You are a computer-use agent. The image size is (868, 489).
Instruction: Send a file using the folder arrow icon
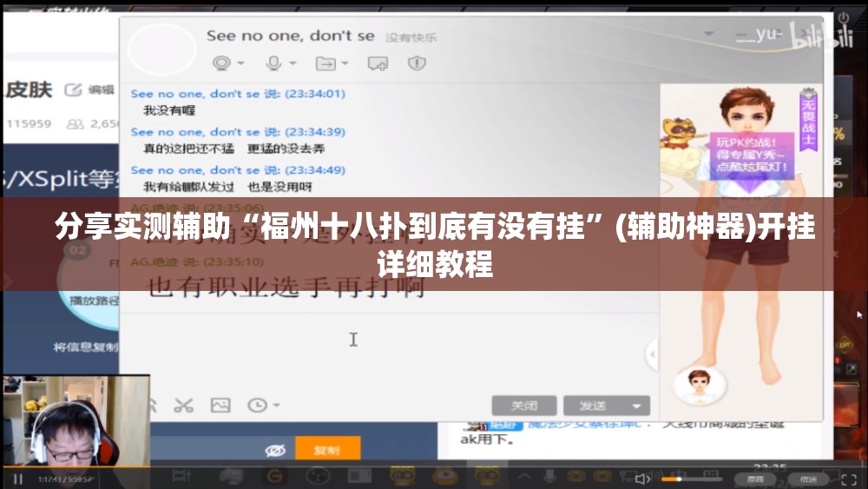tap(325, 63)
